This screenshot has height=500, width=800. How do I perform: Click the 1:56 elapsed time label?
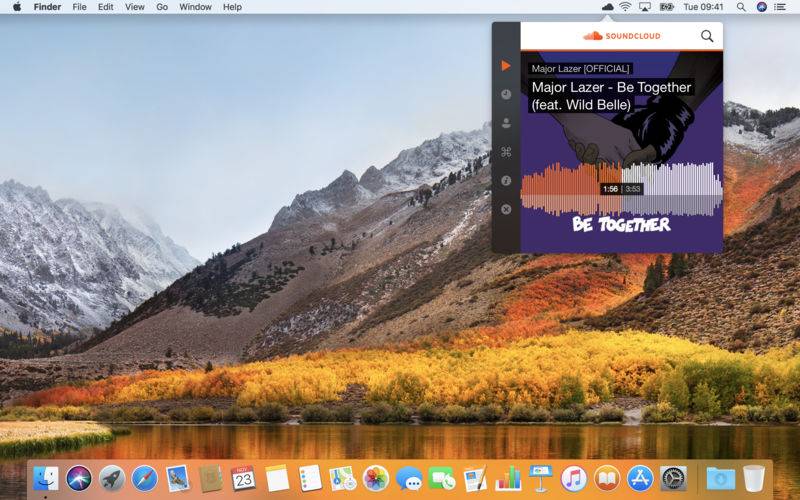(x=610, y=189)
